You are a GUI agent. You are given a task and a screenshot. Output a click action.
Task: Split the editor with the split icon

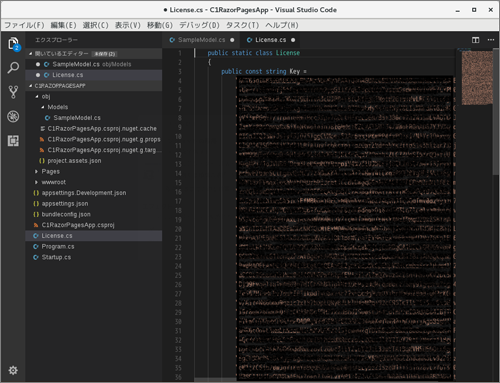(475, 40)
